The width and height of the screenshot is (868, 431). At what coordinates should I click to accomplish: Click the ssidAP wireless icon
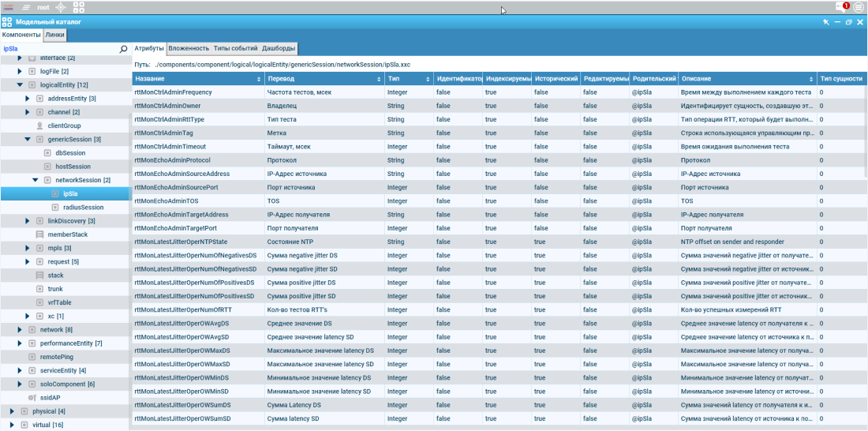(32, 398)
